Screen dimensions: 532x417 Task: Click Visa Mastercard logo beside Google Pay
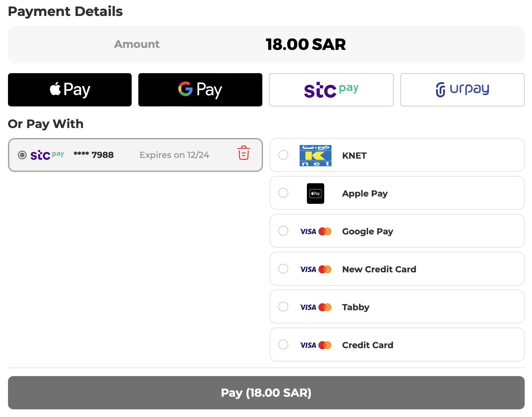(315, 231)
